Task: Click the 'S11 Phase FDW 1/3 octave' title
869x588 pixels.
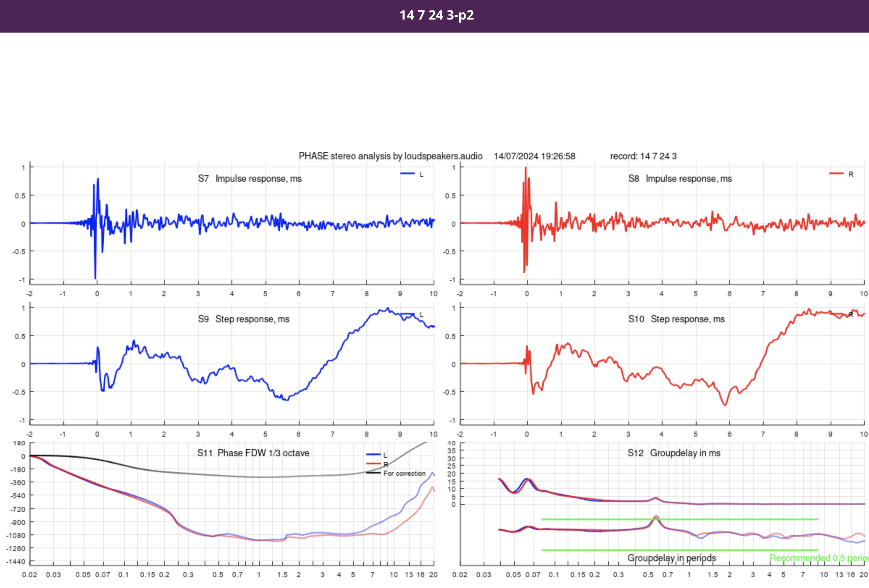Action: click(253, 453)
